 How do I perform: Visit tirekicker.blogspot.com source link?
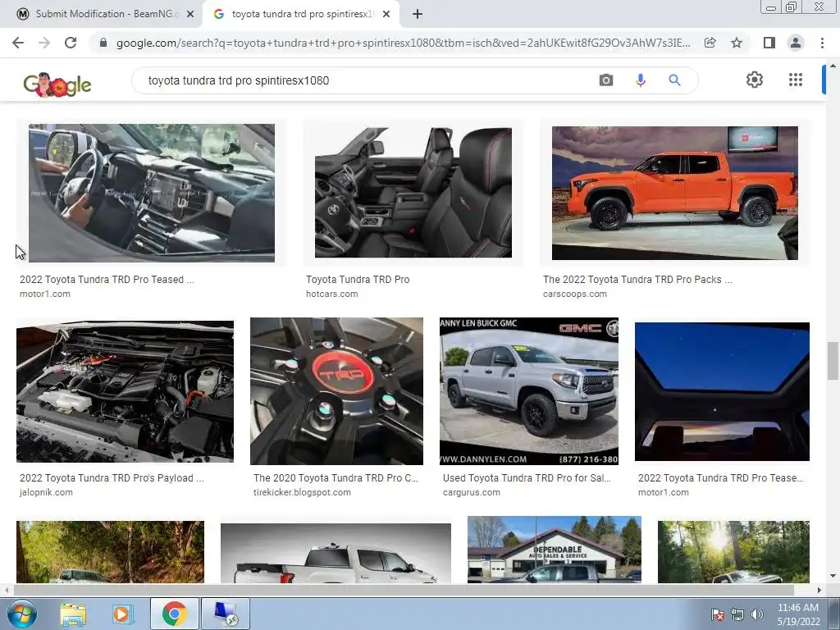click(302, 492)
